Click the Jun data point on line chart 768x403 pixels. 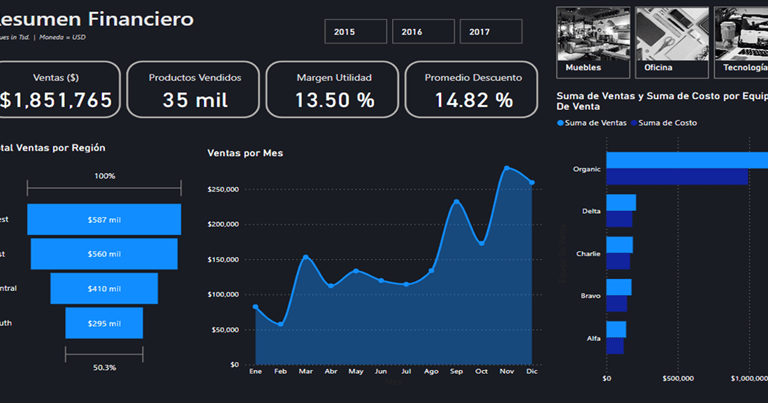click(x=381, y=281)
